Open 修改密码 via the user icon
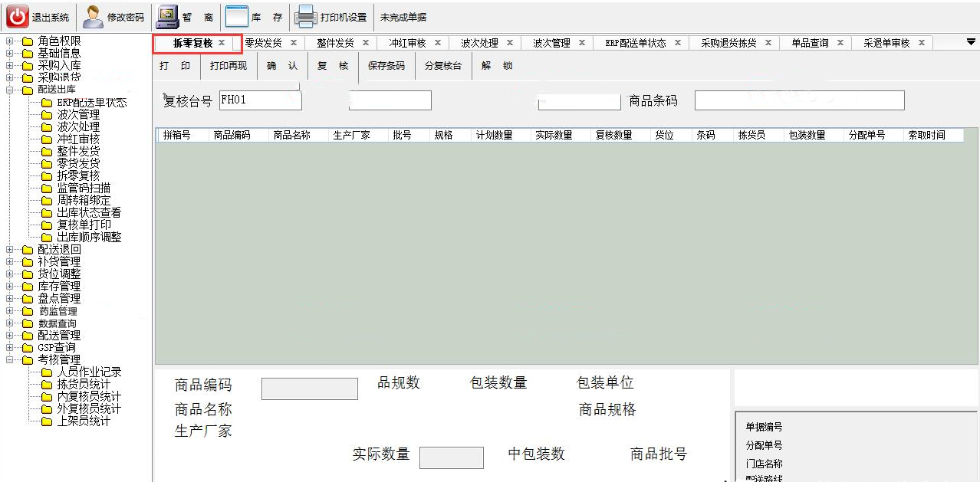Image resolution: width=980 pixels, height=482 pixels. coord(93,16)
